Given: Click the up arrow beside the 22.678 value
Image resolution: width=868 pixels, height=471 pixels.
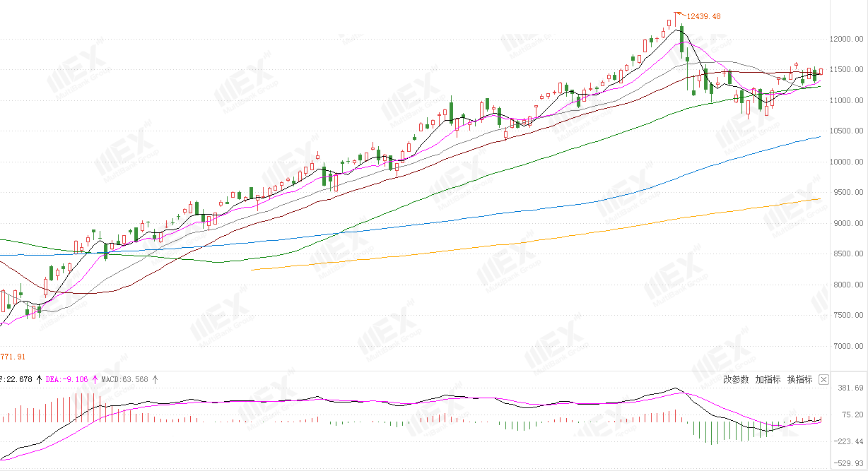Looking at the screenshot, I should [x=39, y=379].
